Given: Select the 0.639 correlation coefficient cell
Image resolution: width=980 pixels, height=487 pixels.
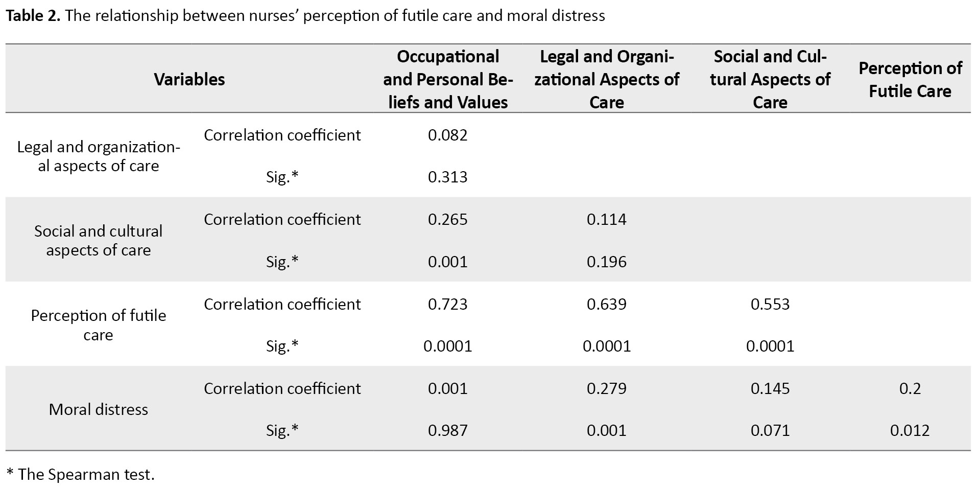Looking at the screenshot, I should point(607,304).
